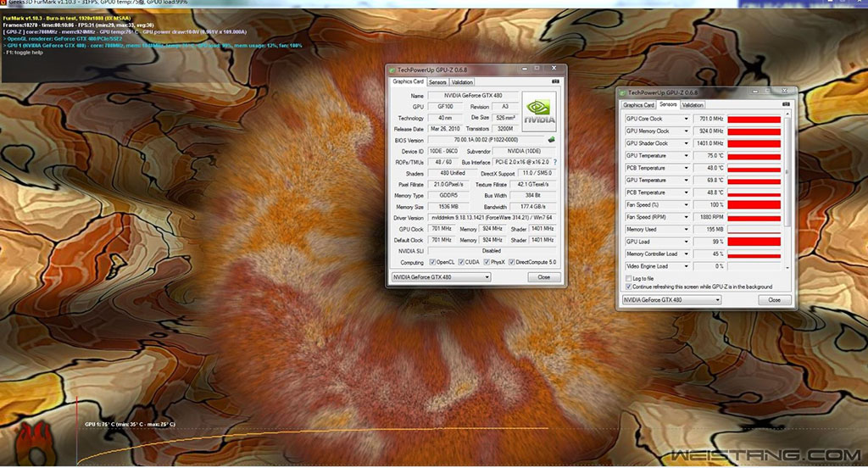The image size is (868, 468).
Task: Open the Fan Speed (RPM) sensor dropdown
Action: point(686,217)
